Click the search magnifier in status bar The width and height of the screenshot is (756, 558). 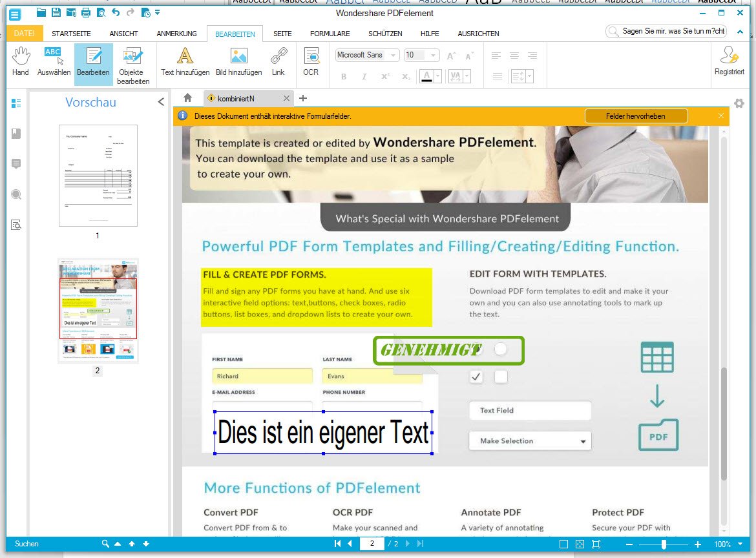105,544
